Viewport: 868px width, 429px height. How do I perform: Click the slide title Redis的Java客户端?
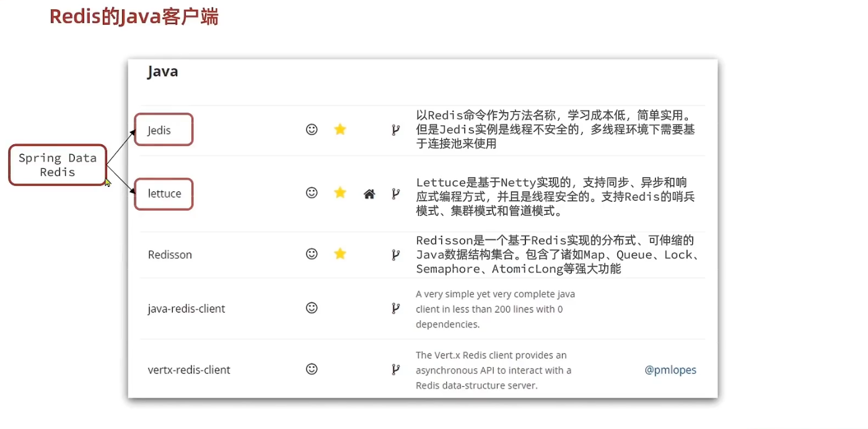(134, 17)
